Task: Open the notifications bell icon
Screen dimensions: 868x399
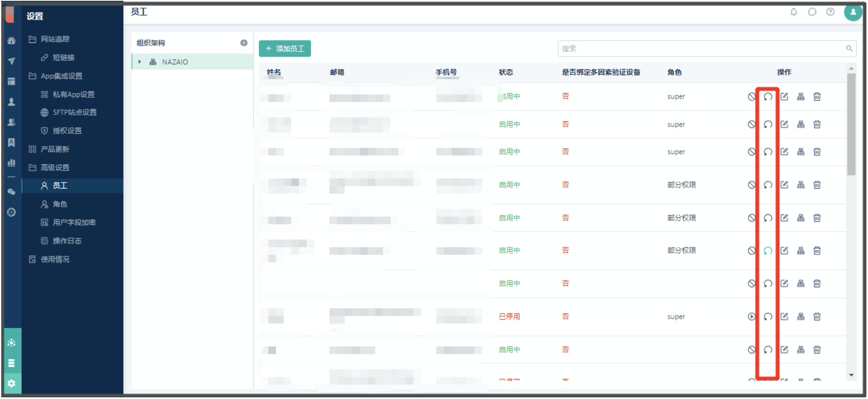Action: (x=794, y=12)
